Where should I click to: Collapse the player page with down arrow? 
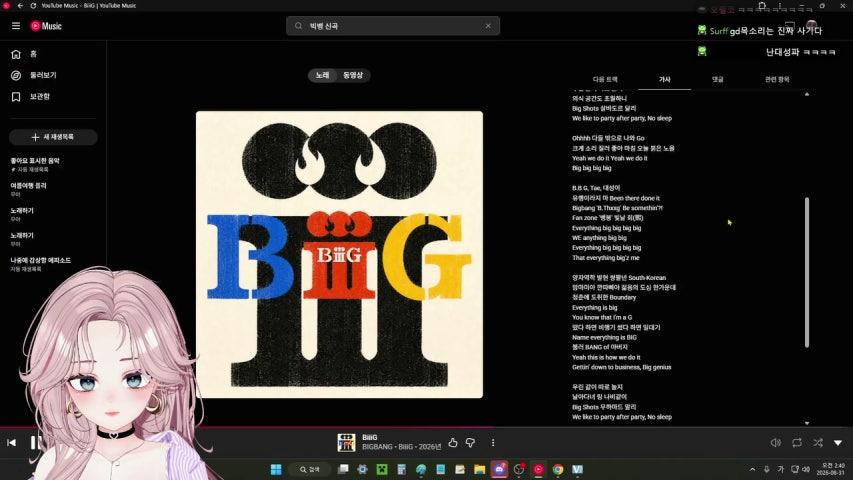pyautogui.click(x=838, y=443)
